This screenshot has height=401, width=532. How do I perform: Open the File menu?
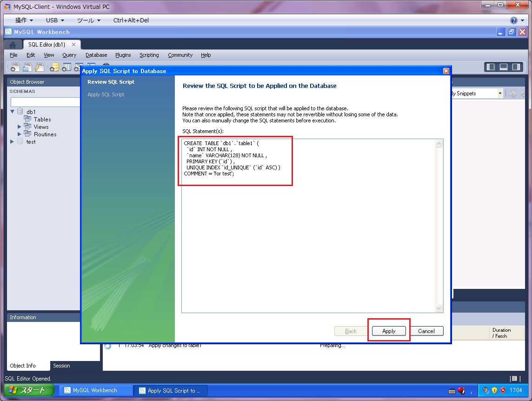(13, 55)
